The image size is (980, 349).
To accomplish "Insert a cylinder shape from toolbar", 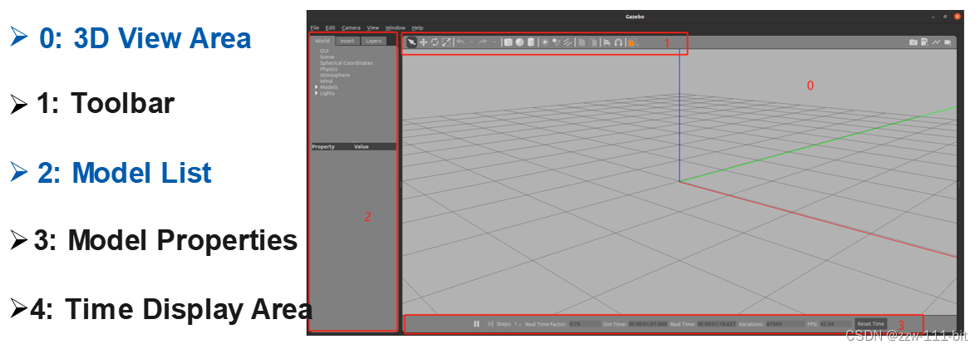I will [x=530, y=42].
